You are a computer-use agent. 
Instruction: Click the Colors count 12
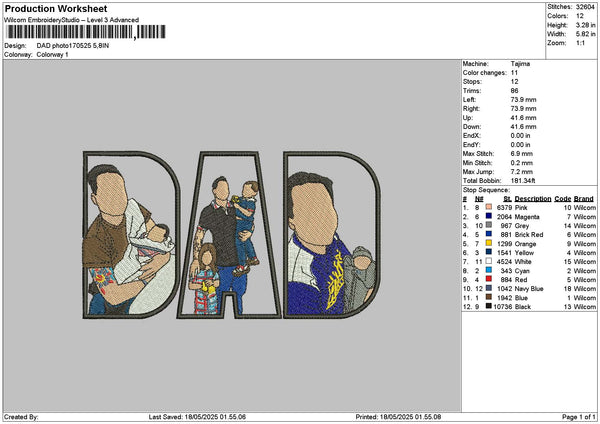pyautogui.click(x=580, y=16)
